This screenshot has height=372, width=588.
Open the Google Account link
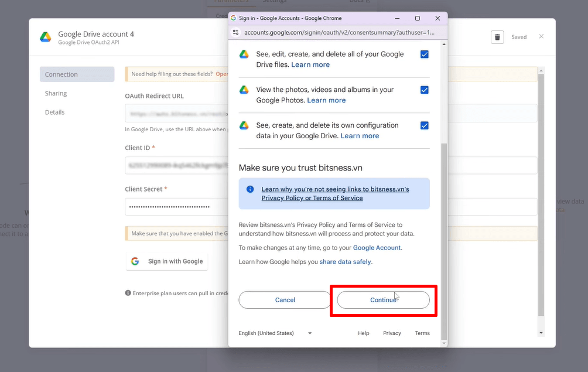377,248
